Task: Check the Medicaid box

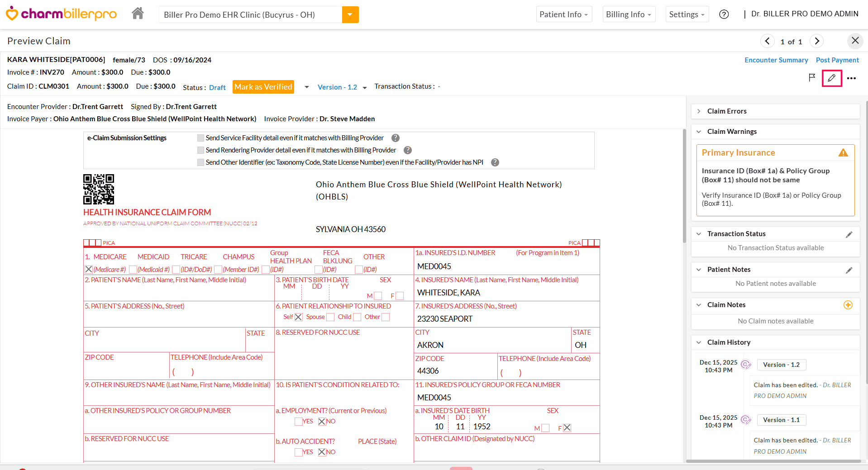Action: click(x=133, y=269)
